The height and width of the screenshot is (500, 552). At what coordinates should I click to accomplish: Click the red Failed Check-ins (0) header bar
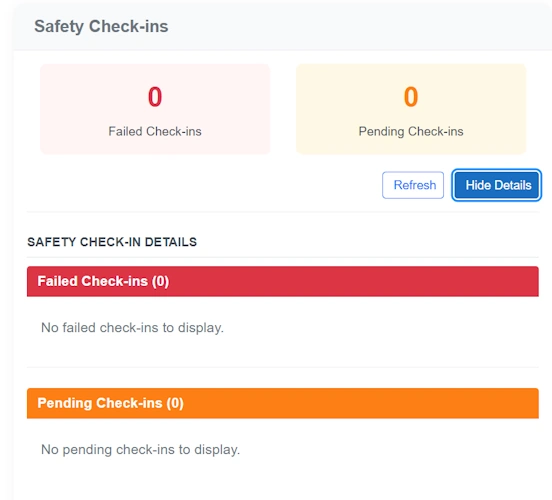click(x=283, y=281)
